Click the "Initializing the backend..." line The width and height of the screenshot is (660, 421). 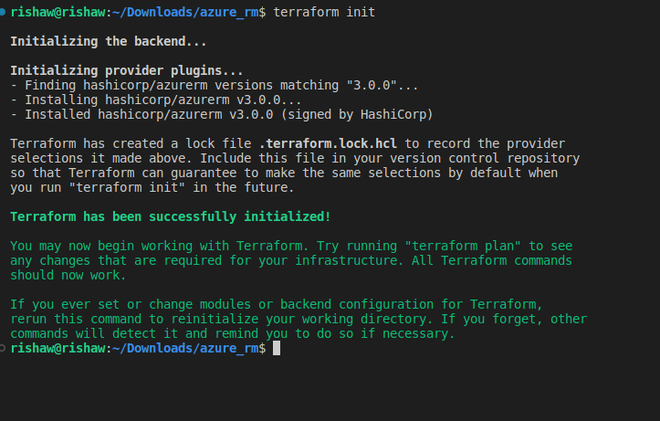(109, 41)
